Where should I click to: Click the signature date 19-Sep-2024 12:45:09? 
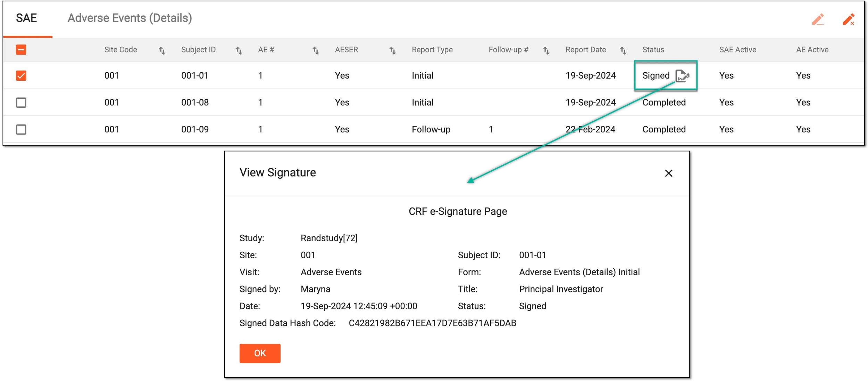(x=359, y=306)
